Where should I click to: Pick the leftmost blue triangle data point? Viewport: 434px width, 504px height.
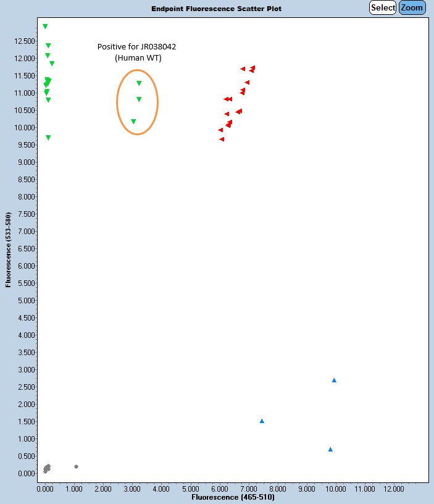[x=262, y=421]
